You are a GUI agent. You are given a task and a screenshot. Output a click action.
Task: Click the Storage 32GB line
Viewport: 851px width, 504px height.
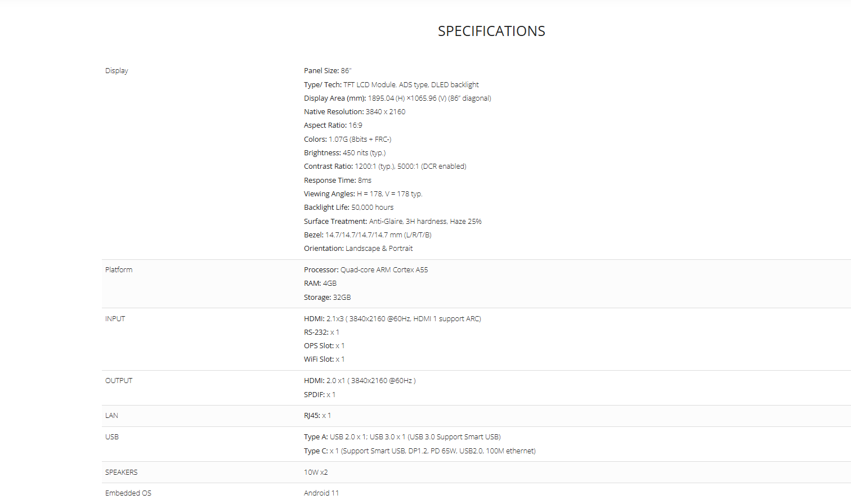click(327, 298)
